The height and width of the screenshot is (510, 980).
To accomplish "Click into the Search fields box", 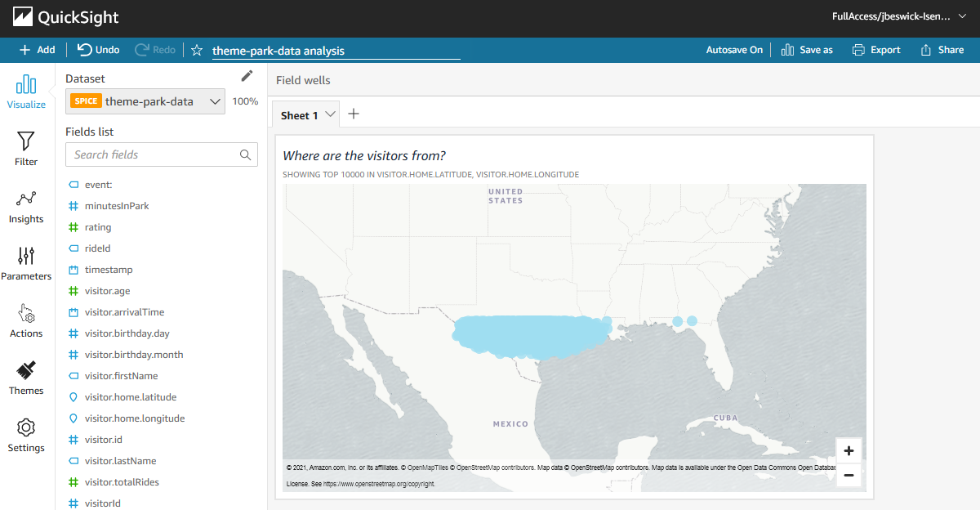I will click(x=162, y=154).
